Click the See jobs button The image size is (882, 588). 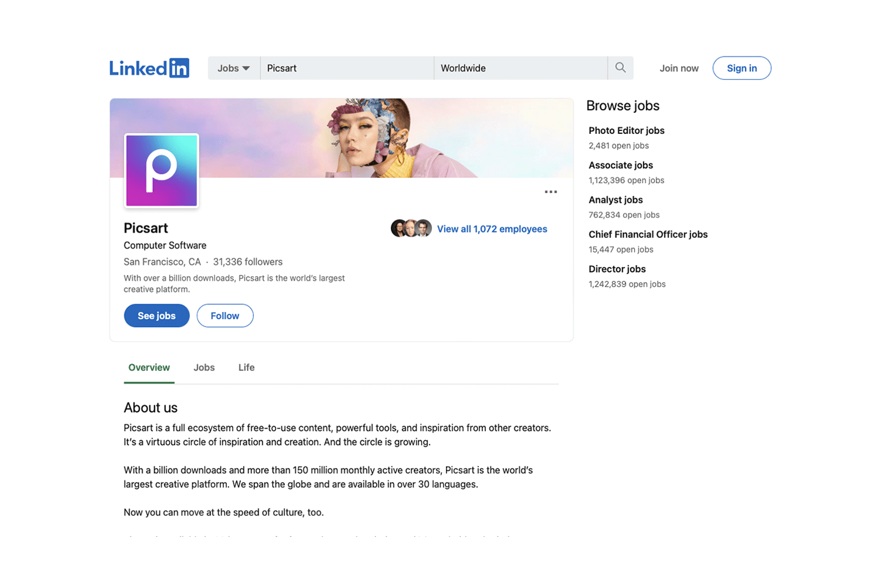pos(156,315)
